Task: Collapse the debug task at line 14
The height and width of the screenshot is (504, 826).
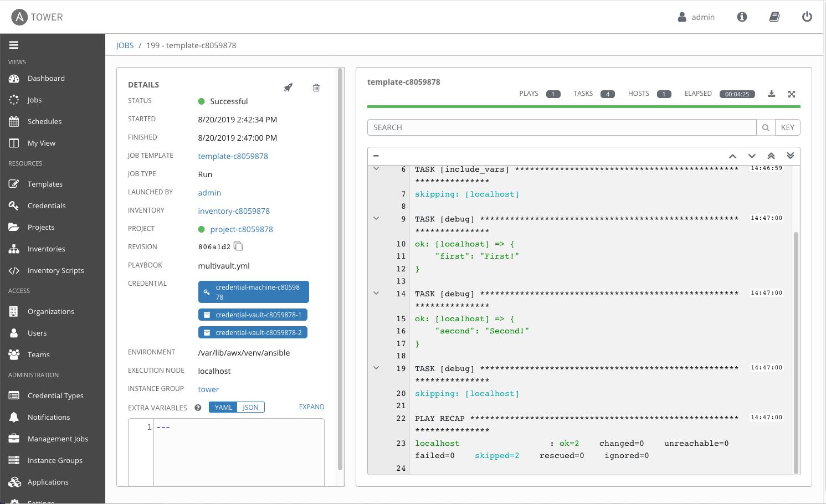Action: [376, 293]
